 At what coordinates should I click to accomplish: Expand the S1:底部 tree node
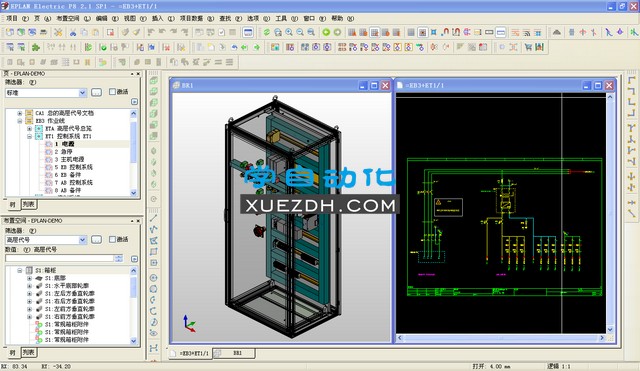point(29,278)
